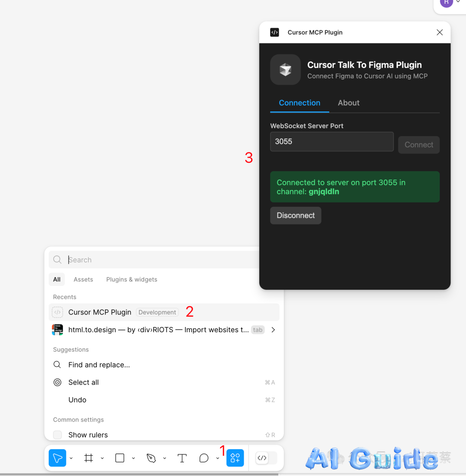Expand the Comment tool dropdown arrow
The image size is (466, 476).
(x=218, y=458)
